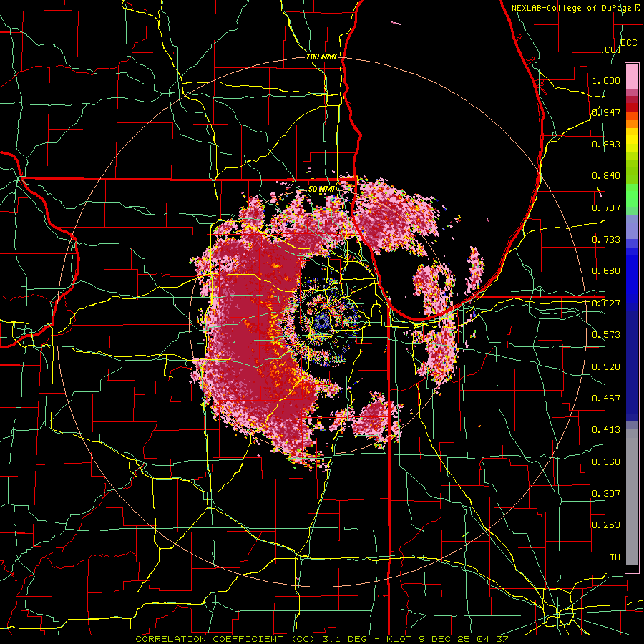Pick the bright green segment of color bar

[632, 195]
